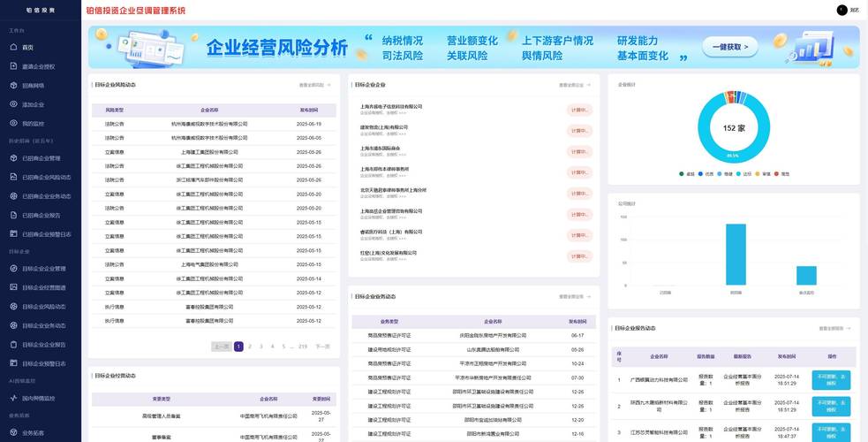
Task: Click the yellow legend dot under donut
Action: coord(758,174)
